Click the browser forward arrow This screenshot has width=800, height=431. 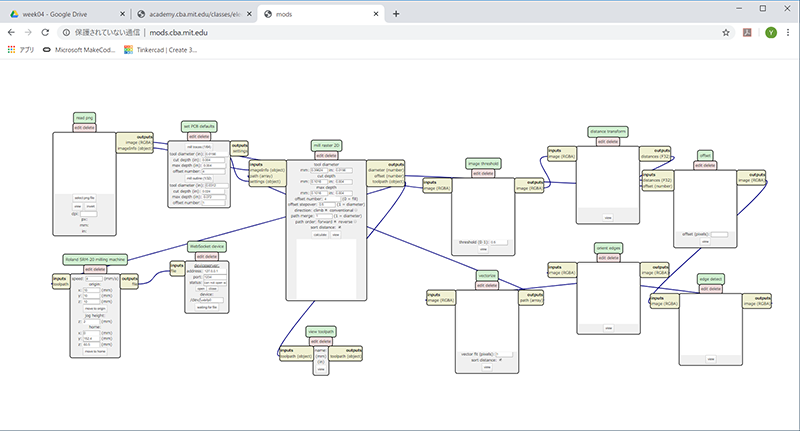(28, 33)
